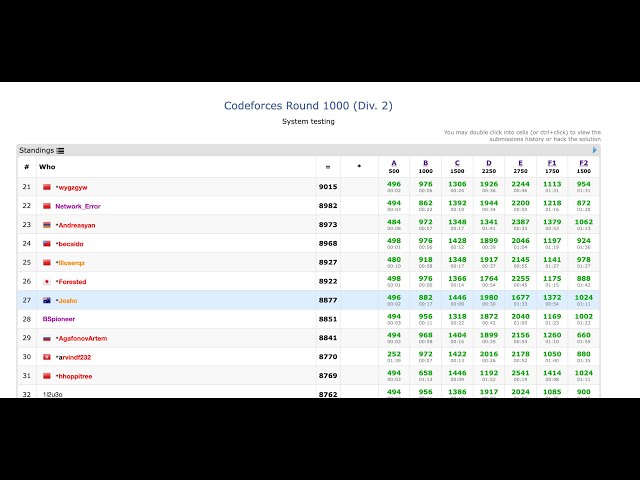Click becaido's problem C cell 1428
The image size is (640, 480).
coord(457,241)
